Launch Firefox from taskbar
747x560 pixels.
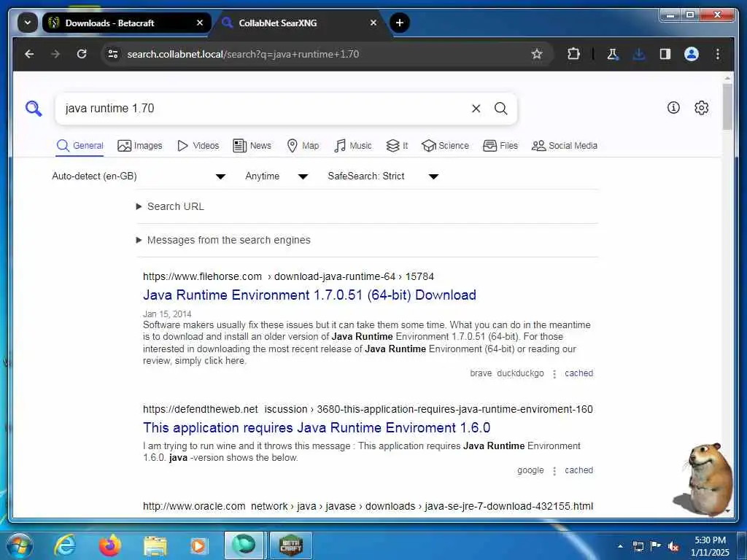[110, 545]
